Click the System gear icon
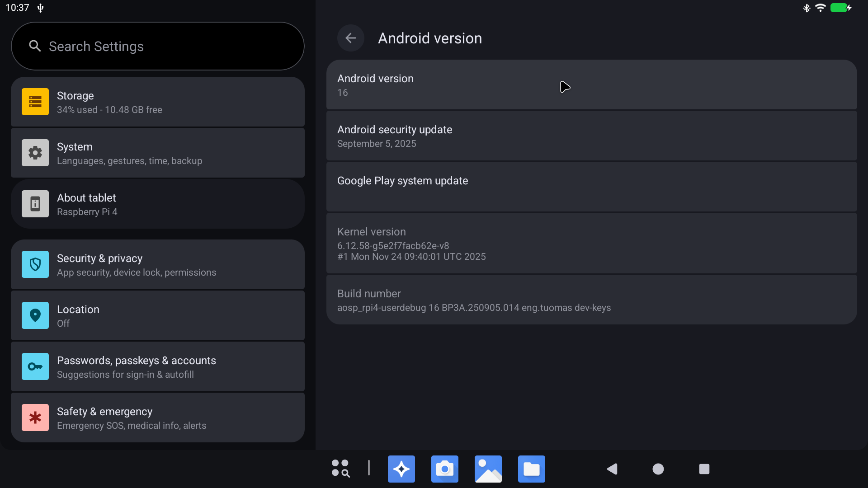The image size is (868, 488). (35, 153)
